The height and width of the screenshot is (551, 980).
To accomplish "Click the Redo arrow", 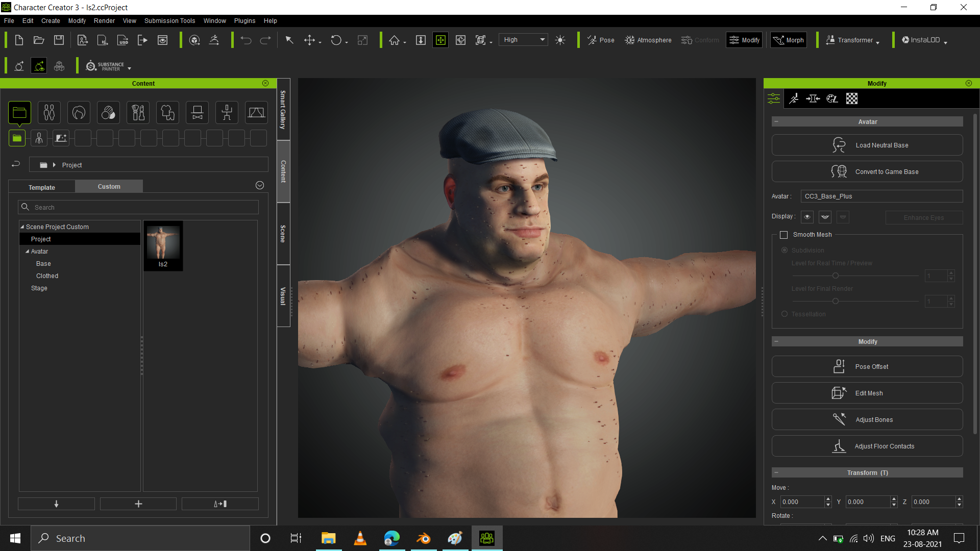I will [x=265, y=40].
